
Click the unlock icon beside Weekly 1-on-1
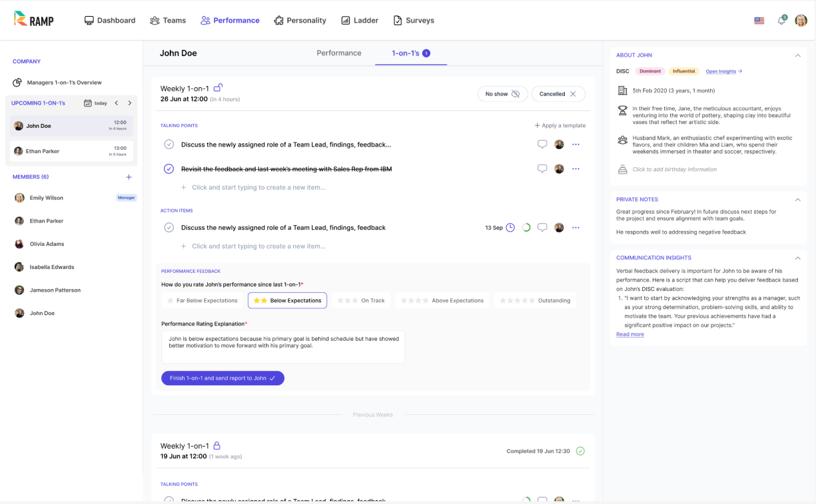pyautogui.click(x=218, y=88)
